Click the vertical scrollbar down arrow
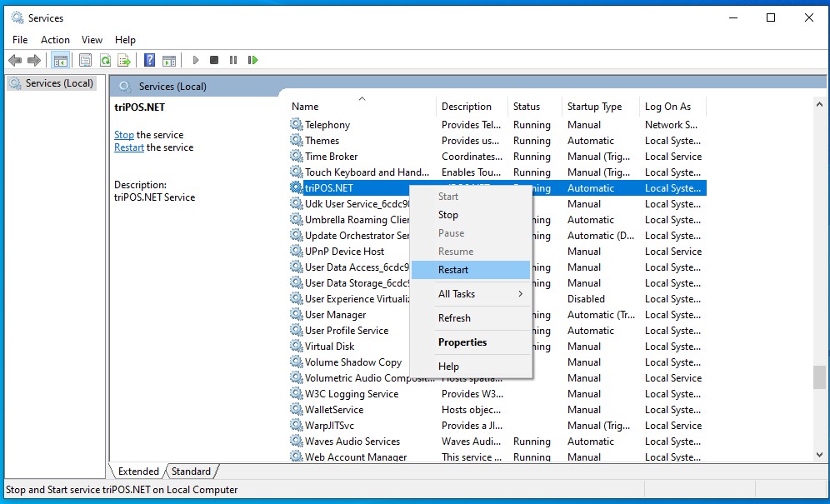830x504 pixels. tap(819, 454)
